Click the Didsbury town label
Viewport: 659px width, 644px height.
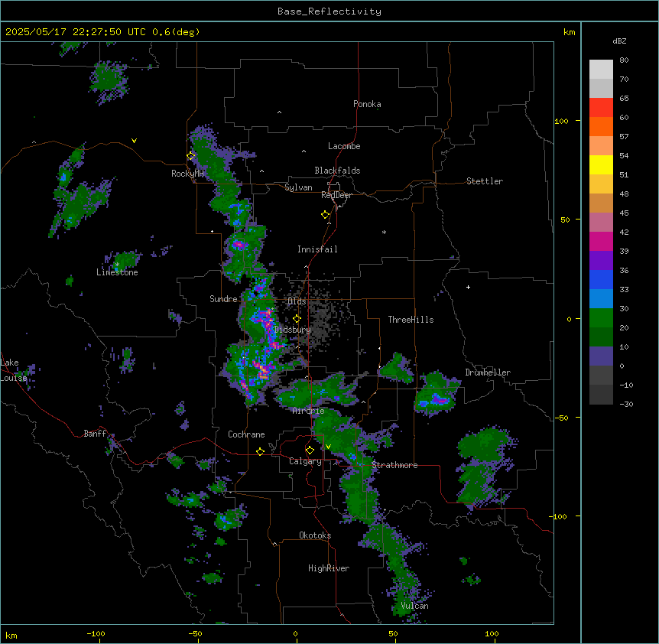click(x=293, y=330)
